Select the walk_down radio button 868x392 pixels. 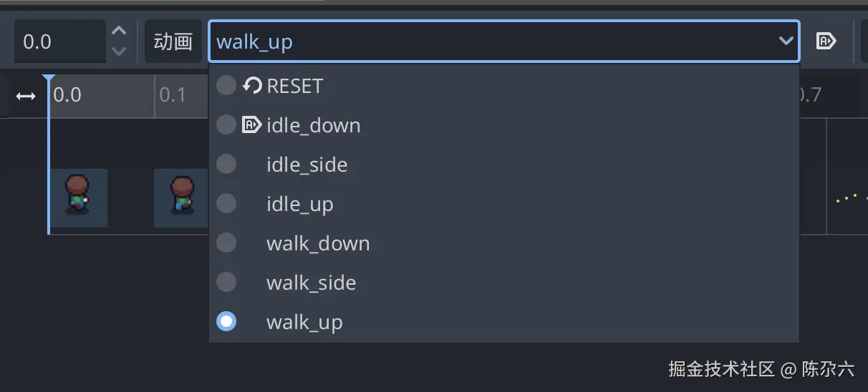click(226, 243)
